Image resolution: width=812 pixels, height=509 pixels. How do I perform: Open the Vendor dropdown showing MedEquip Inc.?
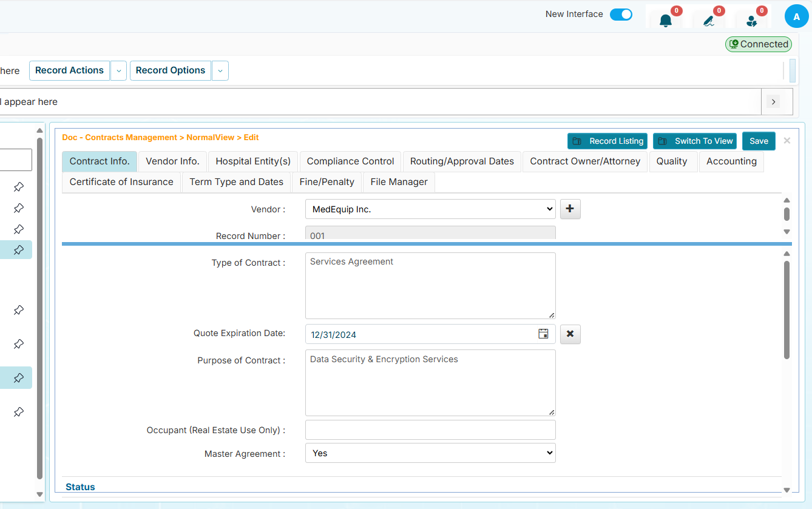tap(430, 209)
